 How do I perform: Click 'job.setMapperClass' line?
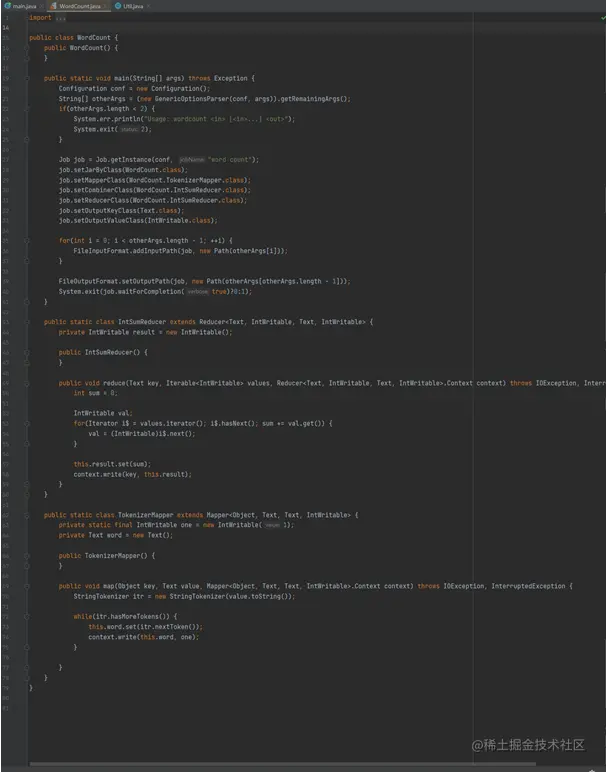[155, 180]
